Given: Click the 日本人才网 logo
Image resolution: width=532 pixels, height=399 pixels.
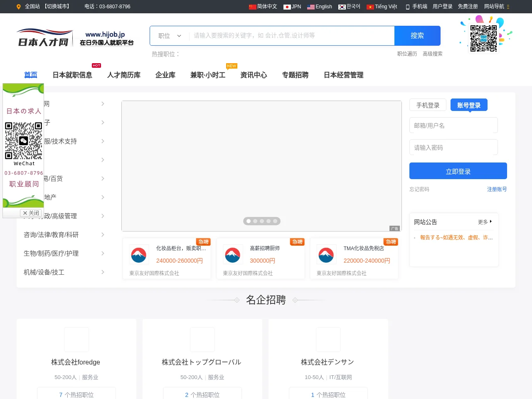Looking at the screenshot, I should [x=44, y=38].
